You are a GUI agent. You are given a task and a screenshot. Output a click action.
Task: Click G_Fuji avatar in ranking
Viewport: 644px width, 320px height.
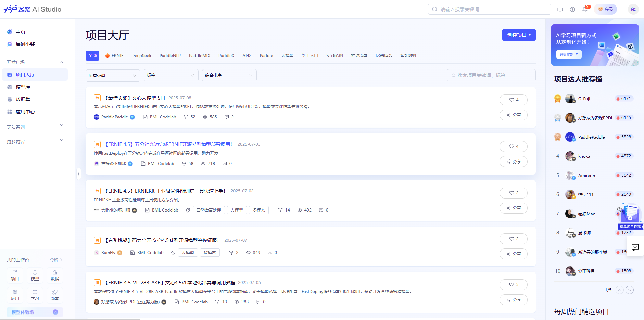(570, 99)
